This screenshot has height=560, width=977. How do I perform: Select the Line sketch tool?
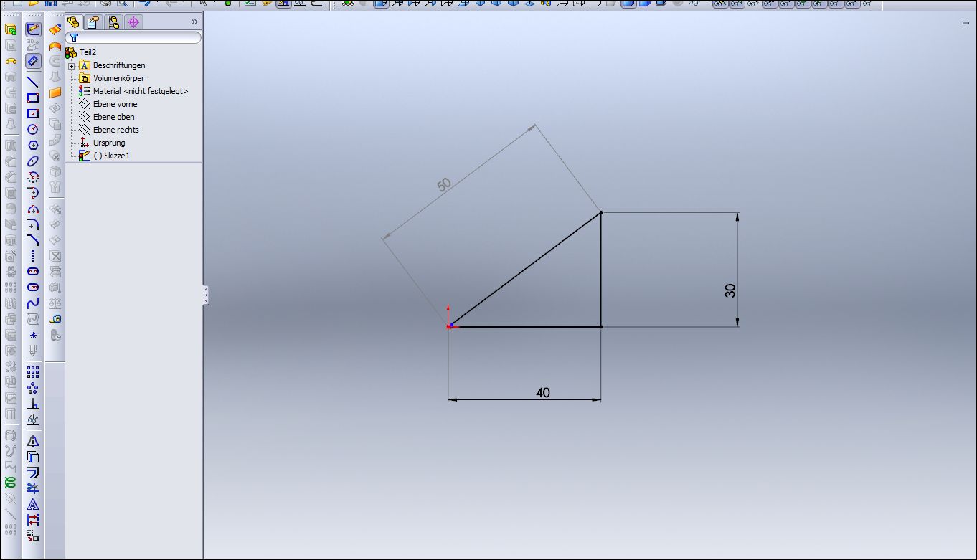(33, 82)
